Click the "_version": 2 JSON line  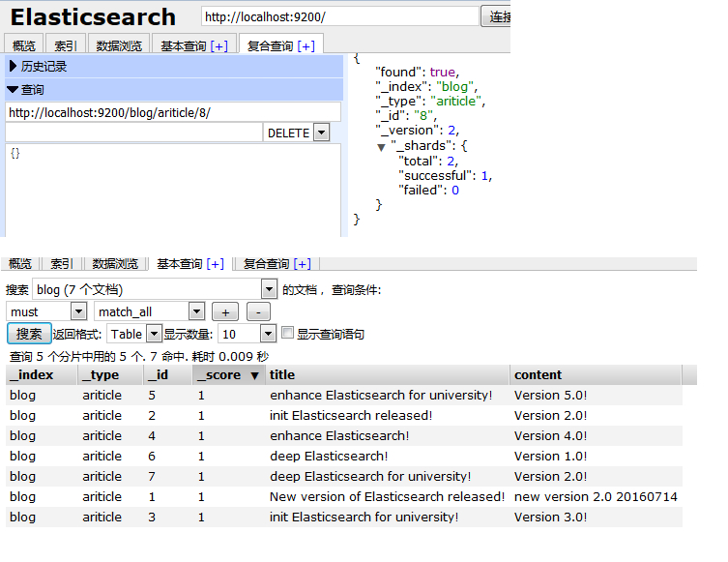pyautogui.click(x=417, y=130)
